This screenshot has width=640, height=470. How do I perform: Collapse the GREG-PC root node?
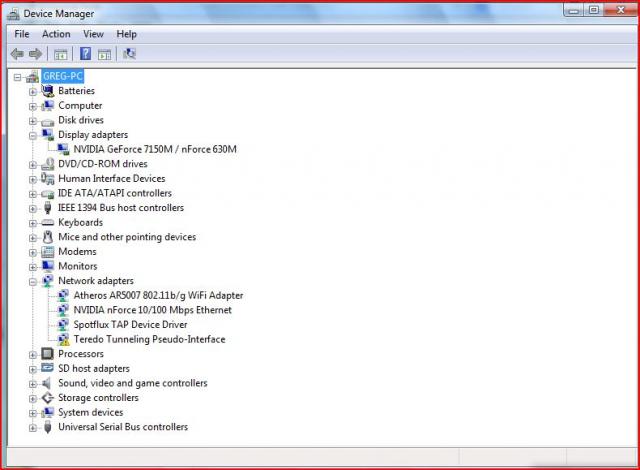tap(18, 77)
